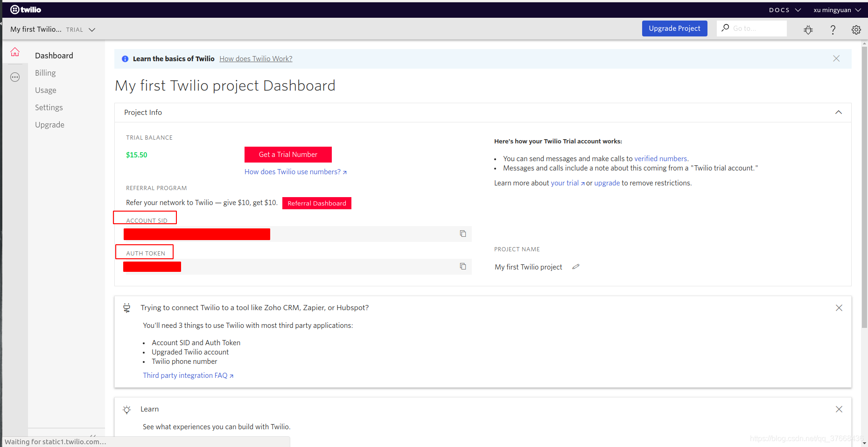Click the lightbulb icon on the Learn card
This screenshot has height=447, width=868.
click(126, 410)
